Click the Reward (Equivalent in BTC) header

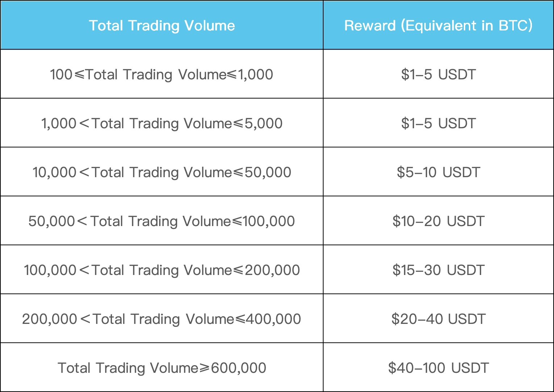438,25
